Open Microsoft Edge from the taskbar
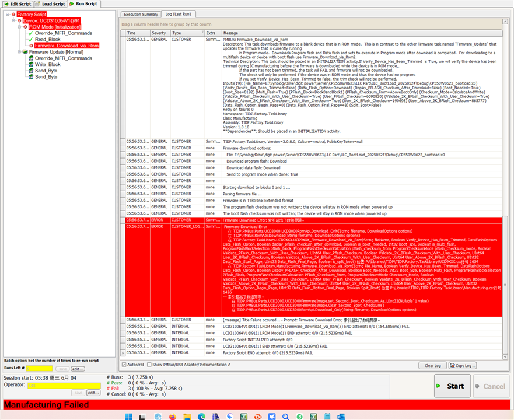The width and height of the screenshot is (514, 420). [201, 416]
